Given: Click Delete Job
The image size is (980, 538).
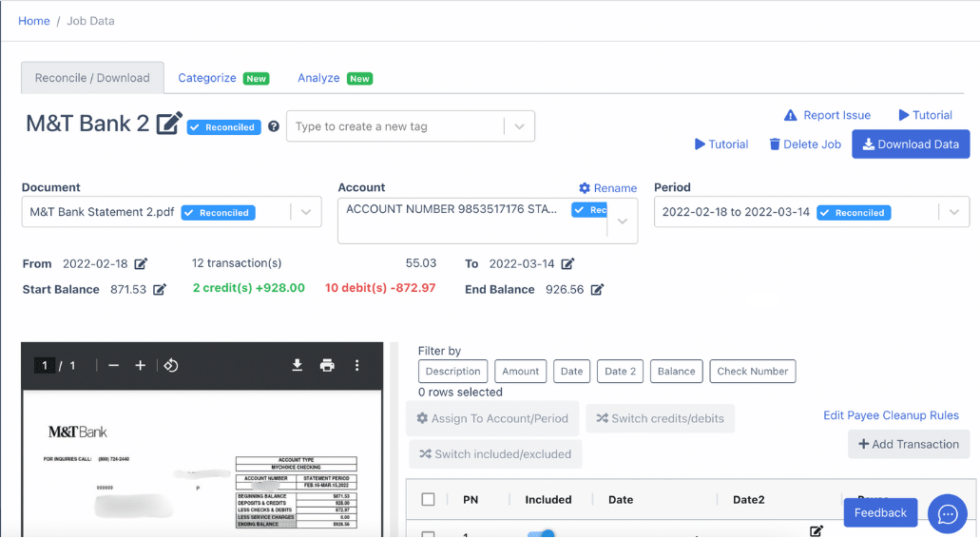Looking at the screenshot, I should [805, 144].
